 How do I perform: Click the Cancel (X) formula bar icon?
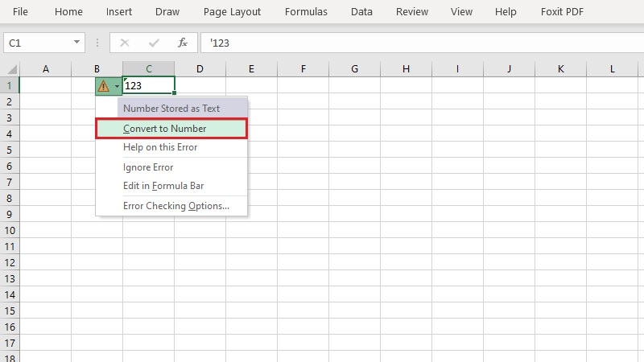(x=125, y=43)
